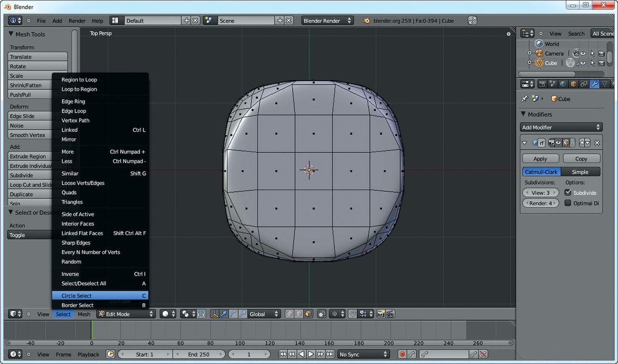
Task: Click insert keyframes key icon
Action: (x=473, y=354)
